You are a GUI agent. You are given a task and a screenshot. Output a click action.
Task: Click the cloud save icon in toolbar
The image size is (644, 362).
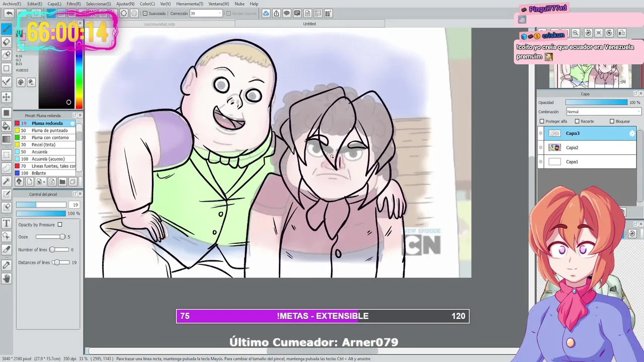(x=266, y=13)
